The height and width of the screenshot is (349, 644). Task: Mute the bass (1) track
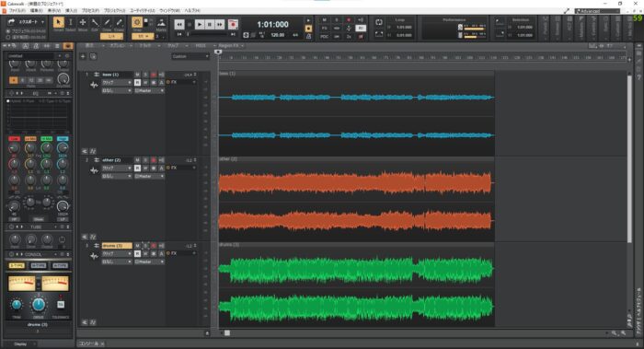(137, 75)
